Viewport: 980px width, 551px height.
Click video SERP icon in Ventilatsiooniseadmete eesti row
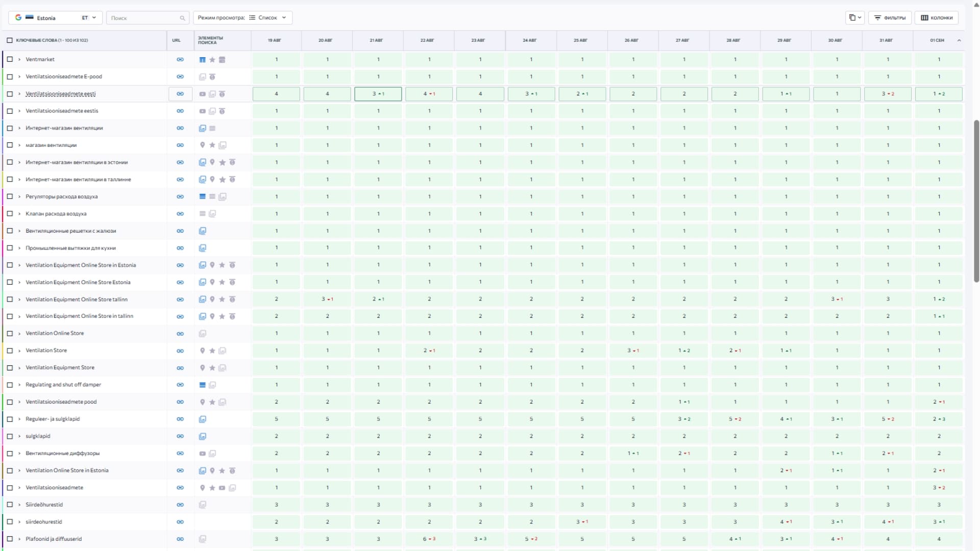pos(202,94)
